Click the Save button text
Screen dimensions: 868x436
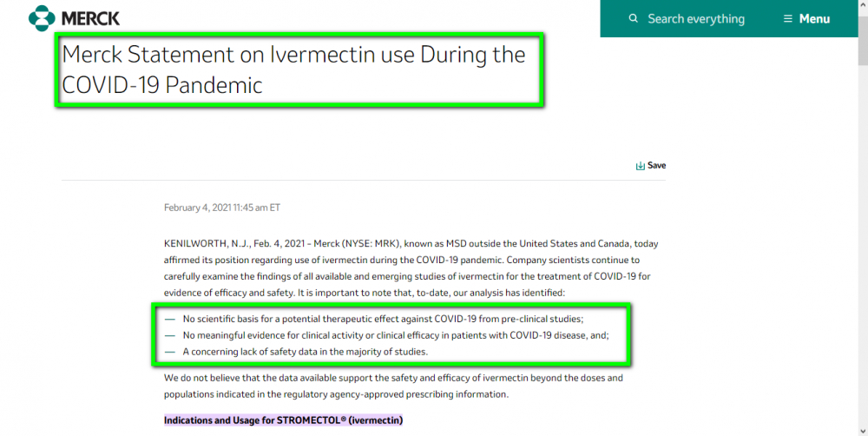click(x=656, y=165)
